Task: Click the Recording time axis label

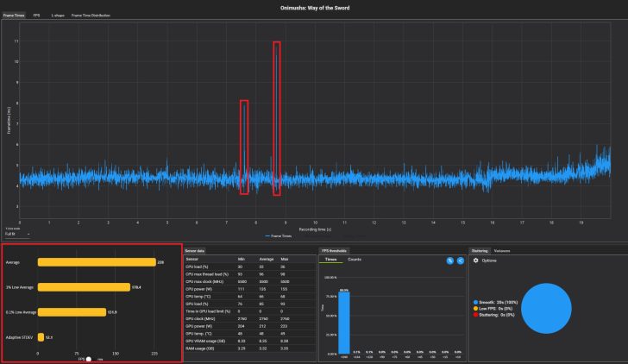Action: (x=315, y=229)
